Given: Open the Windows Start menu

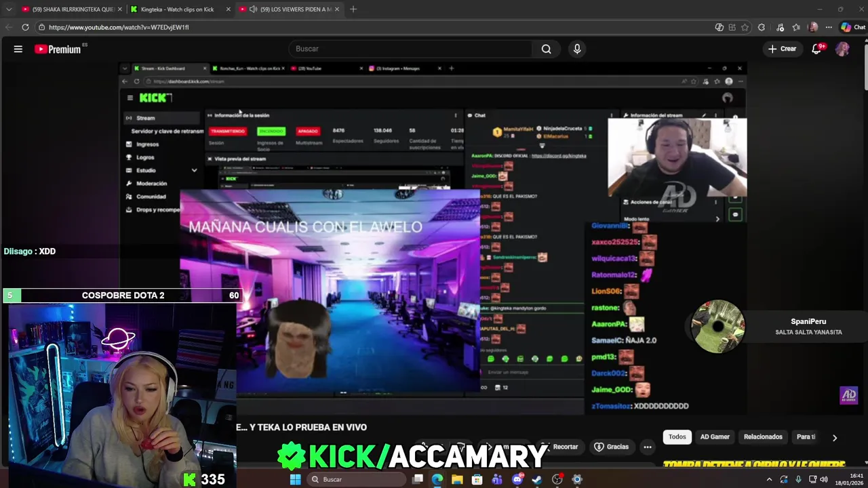Looking at the screenshot, I should pyautogui.click(x=295, y=479).
